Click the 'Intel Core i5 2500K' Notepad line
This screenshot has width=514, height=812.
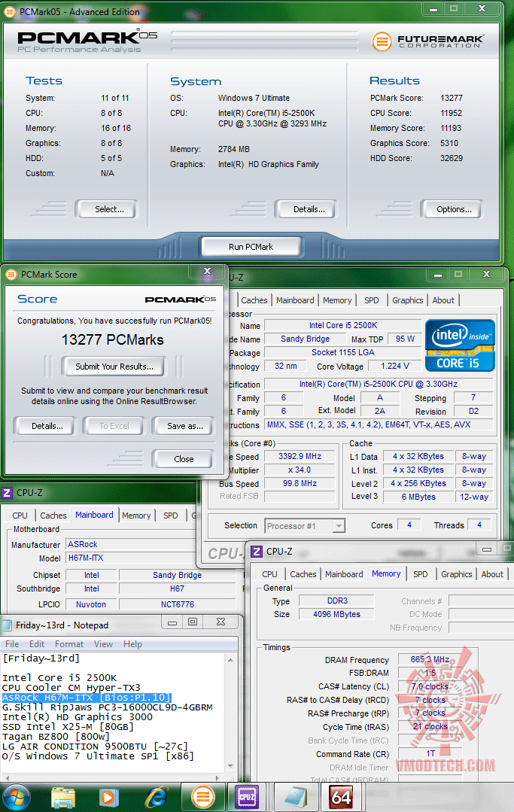coord(59,677)
